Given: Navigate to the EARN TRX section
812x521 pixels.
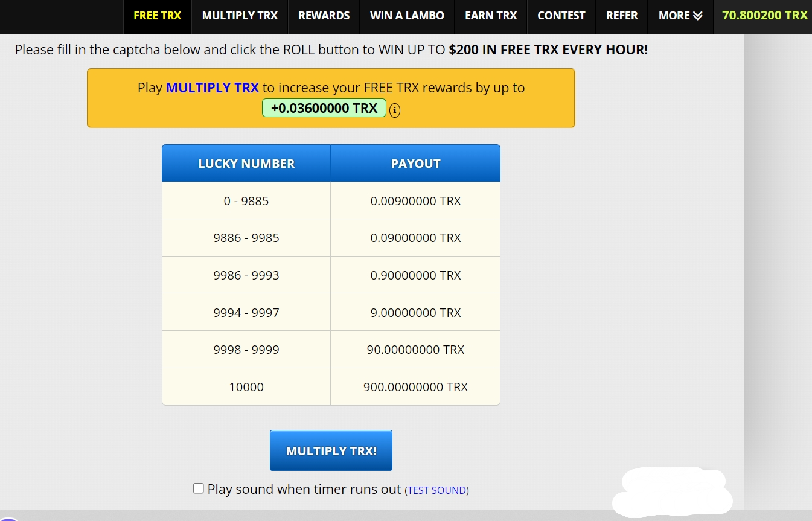Looking at the screenshot, I should [491, 16].
